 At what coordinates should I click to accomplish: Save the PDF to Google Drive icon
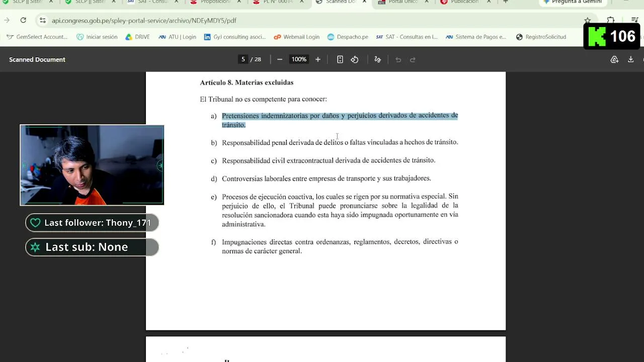pyautogui.click(x=614, y=59)
